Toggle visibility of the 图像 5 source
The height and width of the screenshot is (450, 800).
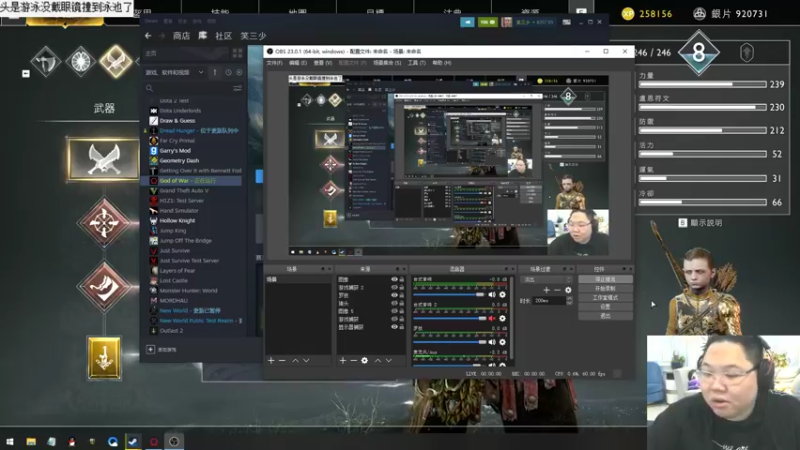pos(394,311)
